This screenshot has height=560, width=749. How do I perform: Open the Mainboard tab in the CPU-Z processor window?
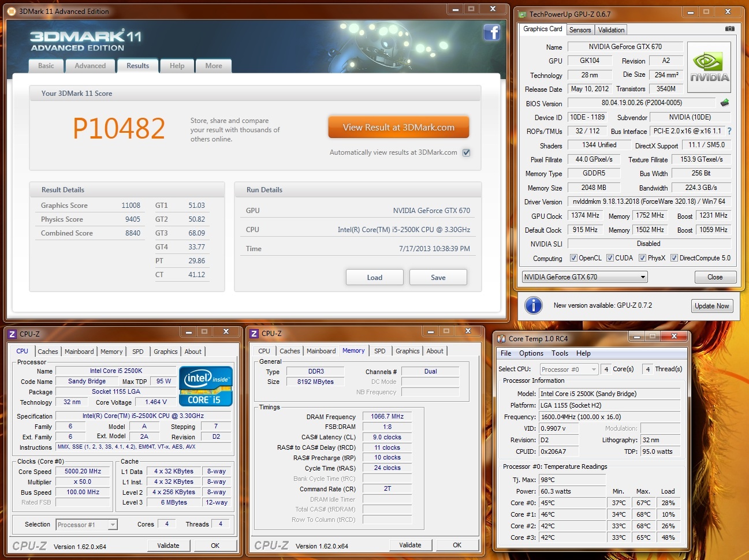click(79, 352)
